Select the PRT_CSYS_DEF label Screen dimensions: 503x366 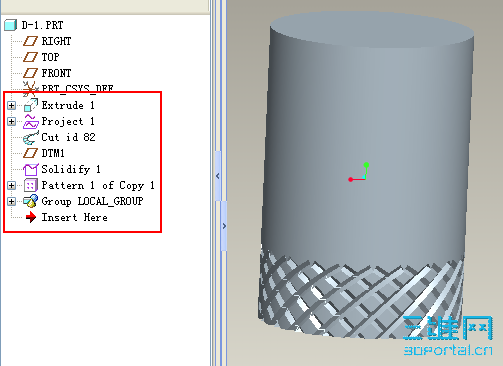point(77,88)
